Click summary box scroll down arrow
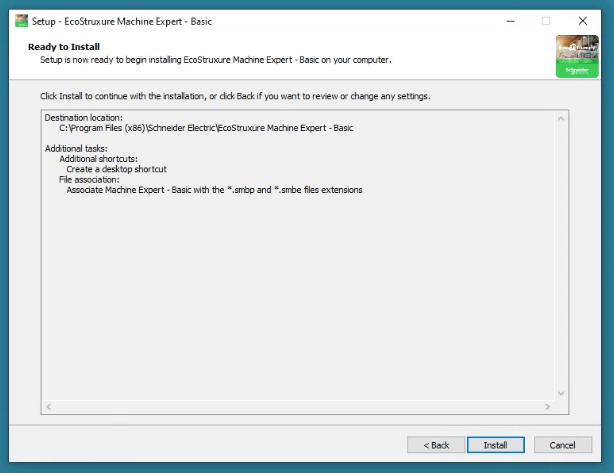 point(561,393)
